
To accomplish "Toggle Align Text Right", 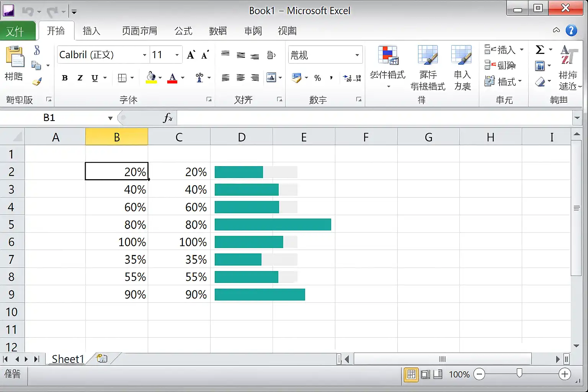I will (255, 78).
